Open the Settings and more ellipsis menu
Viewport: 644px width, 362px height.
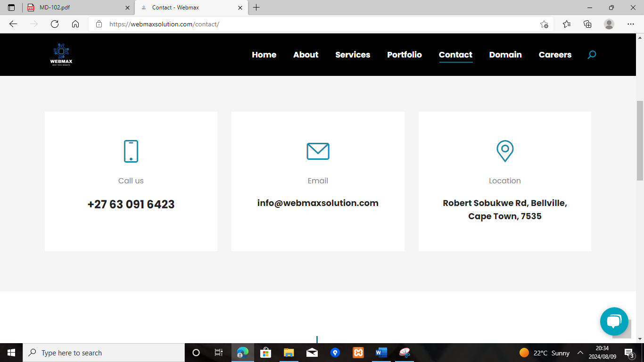click(631, 24)
